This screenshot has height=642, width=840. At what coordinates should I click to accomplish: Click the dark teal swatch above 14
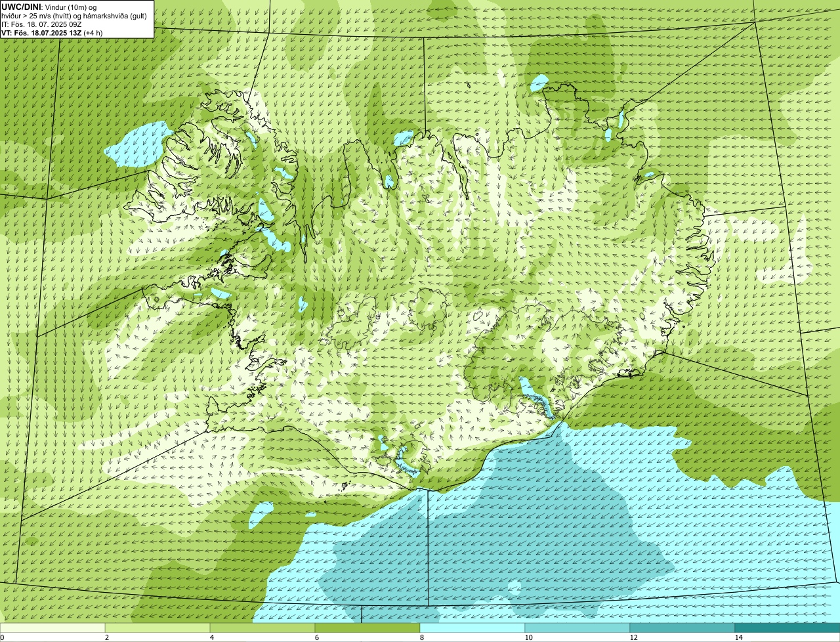click(787, 628)
